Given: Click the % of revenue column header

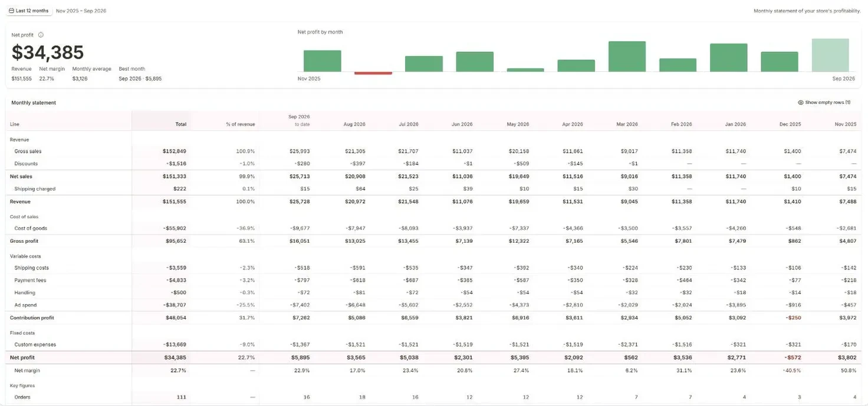Looking at the screenshot, I should pos(241,124).
